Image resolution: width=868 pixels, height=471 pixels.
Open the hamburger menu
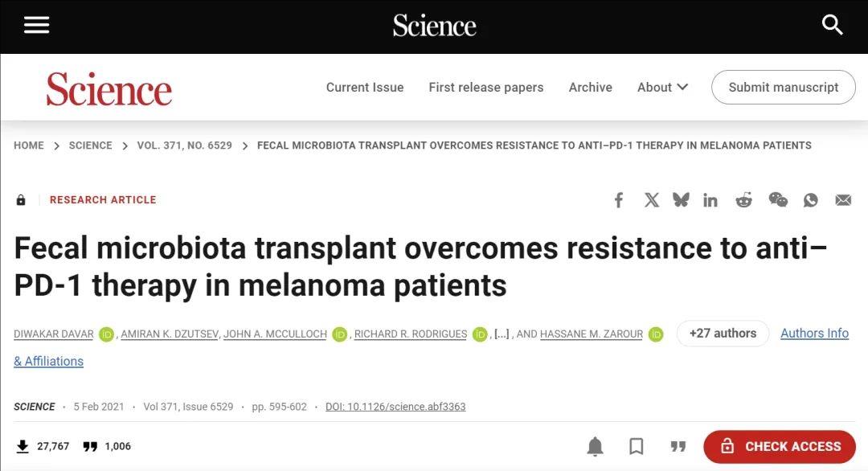36,25
